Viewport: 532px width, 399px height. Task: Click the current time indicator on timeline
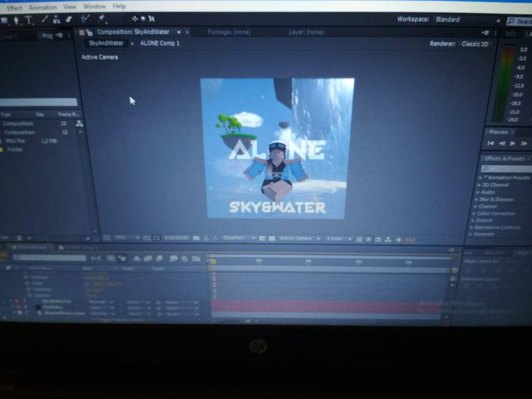click(x=213, y=261)
